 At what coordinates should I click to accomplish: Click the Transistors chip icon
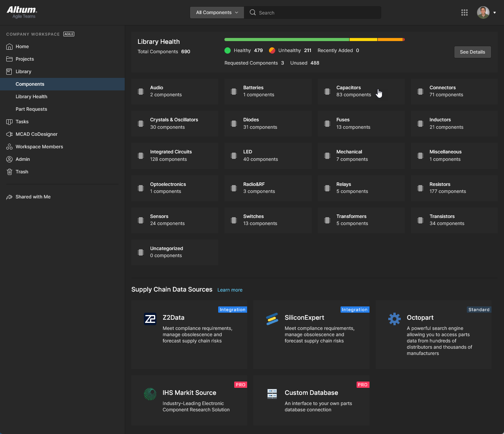tap(420, 220)
